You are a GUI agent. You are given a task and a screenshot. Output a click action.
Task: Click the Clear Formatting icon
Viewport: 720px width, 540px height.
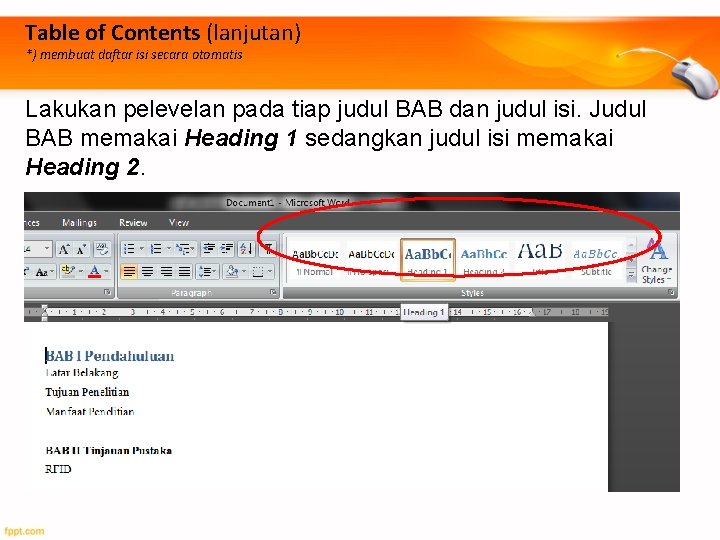point(101,249)
